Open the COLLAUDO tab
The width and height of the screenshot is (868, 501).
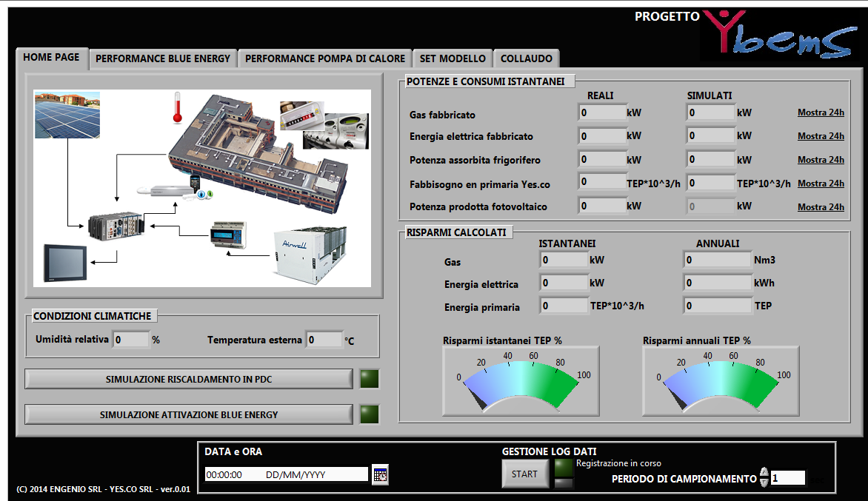click(x=526, y=58)
